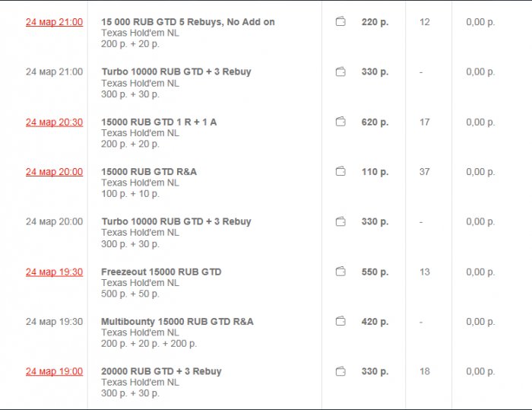The image size is (532, 410).
Task: Click wallet icon in 21:00 Turbo 10000 row
Action: pyautogui.click(x=340, y=72)
